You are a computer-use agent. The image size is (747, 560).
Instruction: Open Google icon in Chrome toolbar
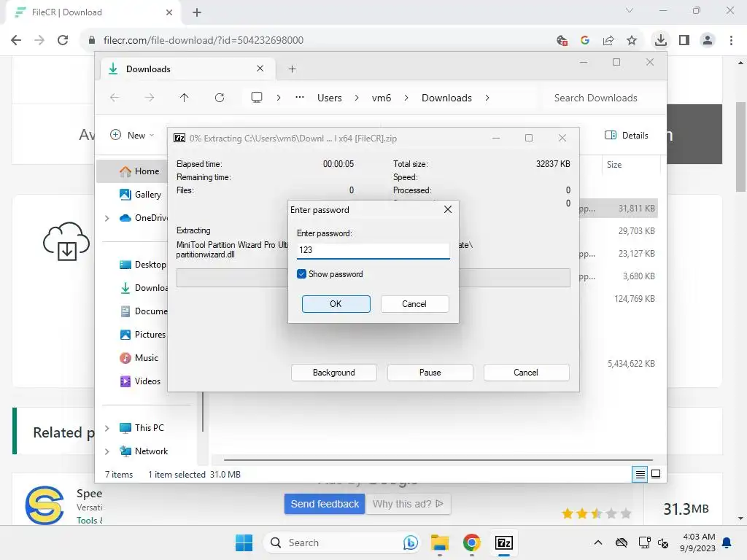coord(585,41)
